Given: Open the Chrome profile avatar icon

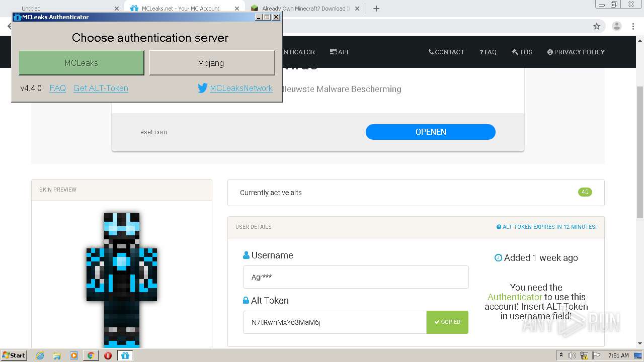Looking at the screenshot, I should [617, 26].
